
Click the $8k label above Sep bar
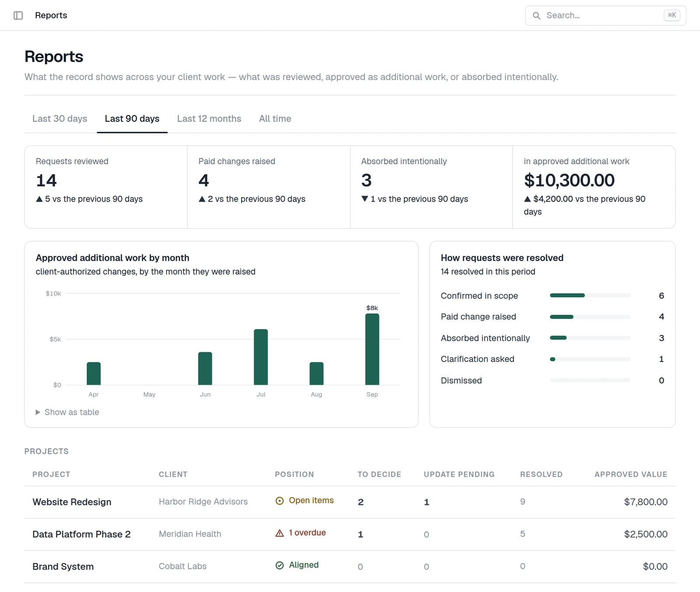coord(372,308)
